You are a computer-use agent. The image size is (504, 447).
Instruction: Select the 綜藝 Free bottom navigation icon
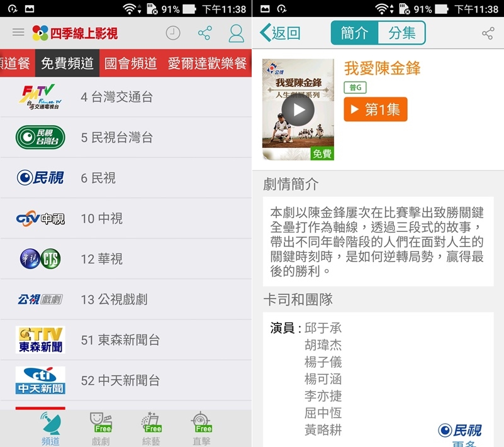point(151,429)
